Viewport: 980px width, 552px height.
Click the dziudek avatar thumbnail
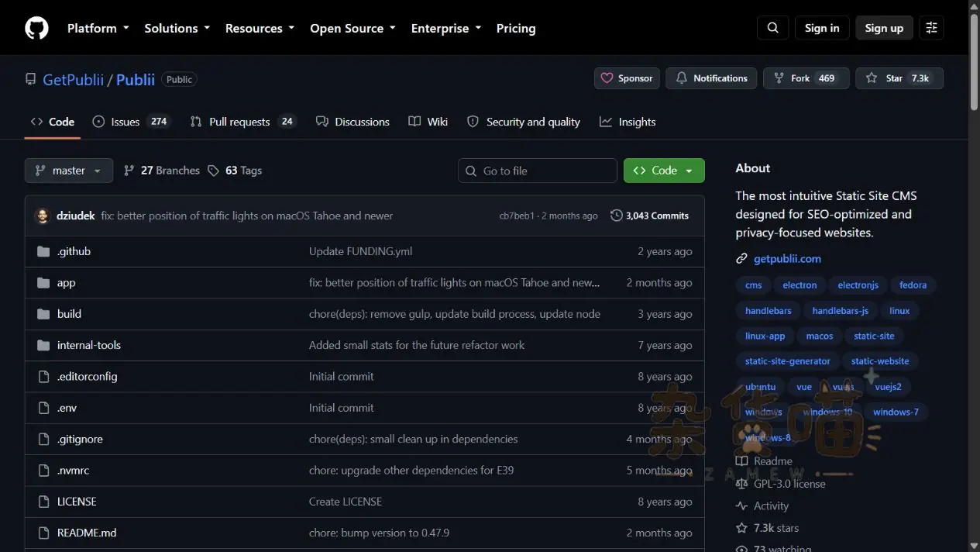coord(43,216)
